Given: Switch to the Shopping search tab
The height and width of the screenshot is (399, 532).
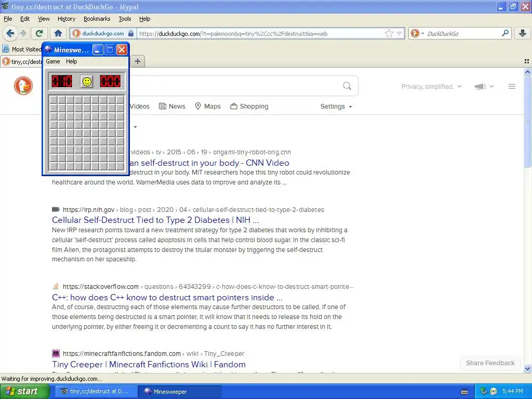Looking at the screenshot, I should point(249,106).
